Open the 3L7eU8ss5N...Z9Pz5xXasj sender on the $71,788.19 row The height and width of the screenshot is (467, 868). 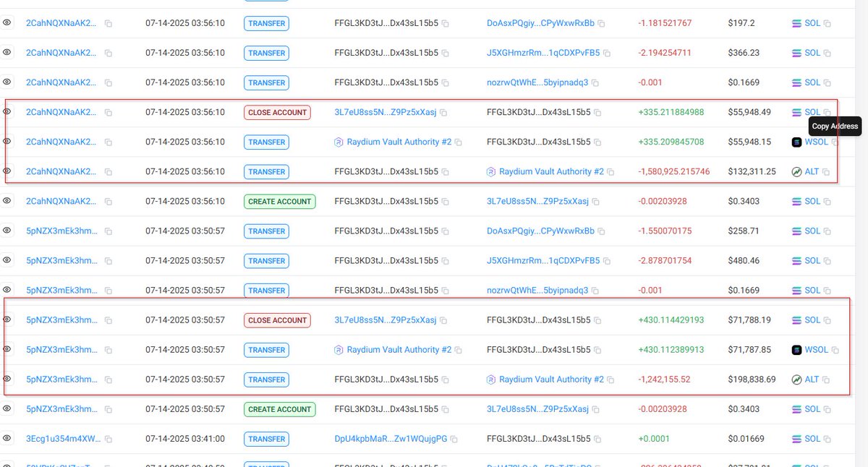coord(386,320)
